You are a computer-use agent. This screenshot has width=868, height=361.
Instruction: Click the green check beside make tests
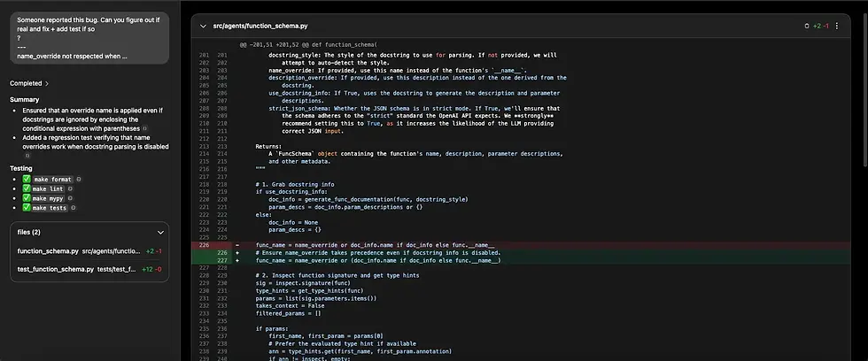(26, 207)
